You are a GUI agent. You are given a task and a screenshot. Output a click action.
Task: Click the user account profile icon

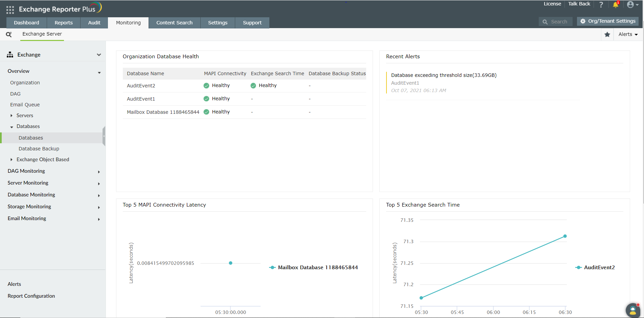[631, 4]
